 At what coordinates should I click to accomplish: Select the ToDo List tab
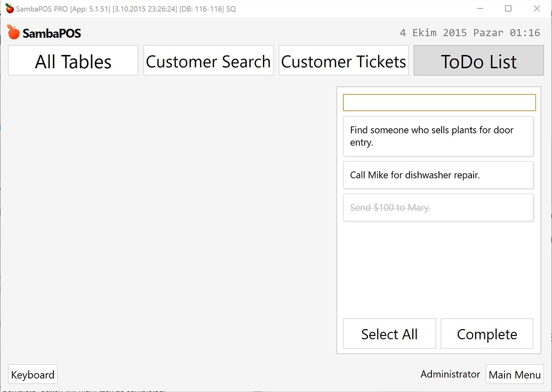[x=478, y=61]
